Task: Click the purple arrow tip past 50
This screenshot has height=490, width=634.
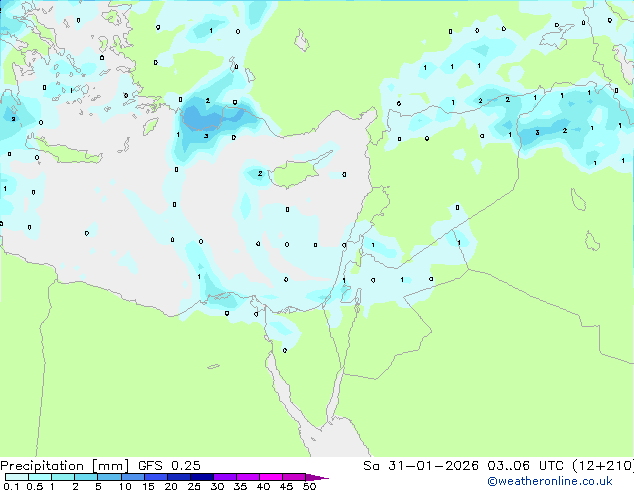Action: 317,477
